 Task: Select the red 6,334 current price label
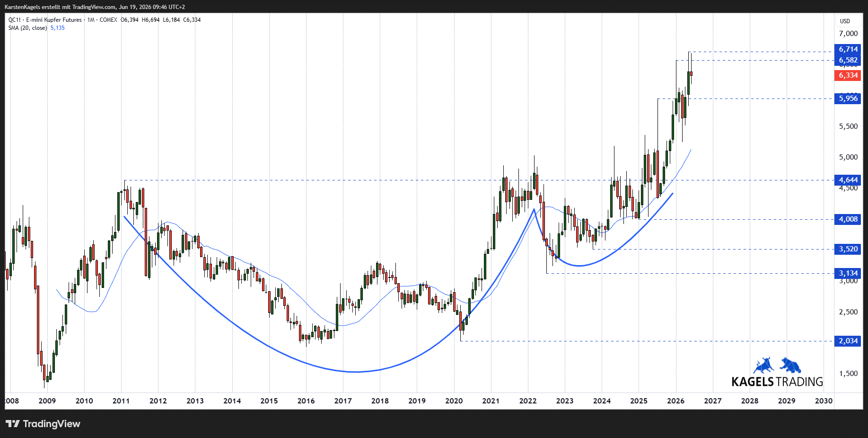[x=848, y=75]
